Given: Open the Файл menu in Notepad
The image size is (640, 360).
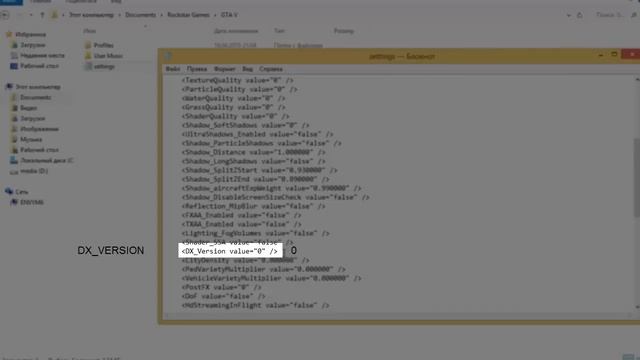Looking at the screenshot, I should [x=173, y=69].
